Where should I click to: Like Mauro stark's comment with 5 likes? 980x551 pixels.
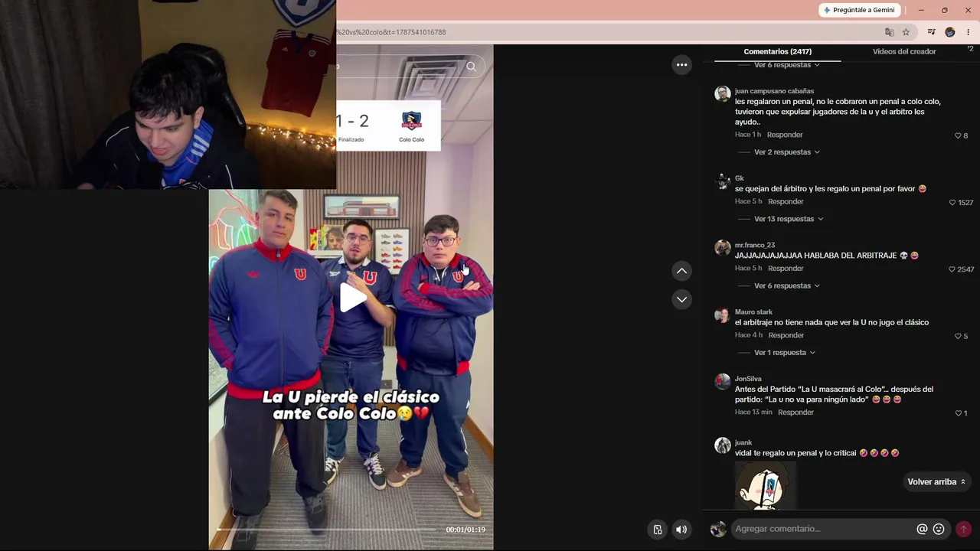click(x=958, y=336)
